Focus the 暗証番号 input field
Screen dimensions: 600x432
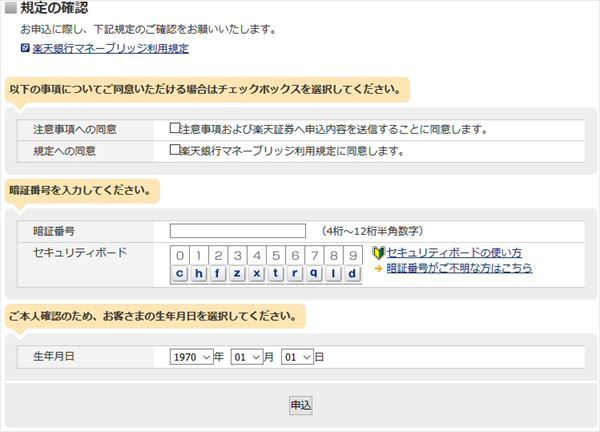point(238,231)
